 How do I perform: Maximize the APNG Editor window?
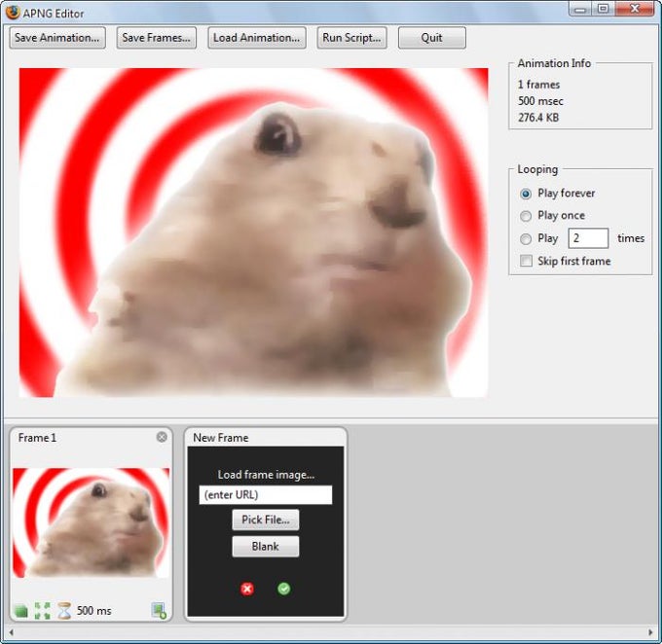[604, 10]
